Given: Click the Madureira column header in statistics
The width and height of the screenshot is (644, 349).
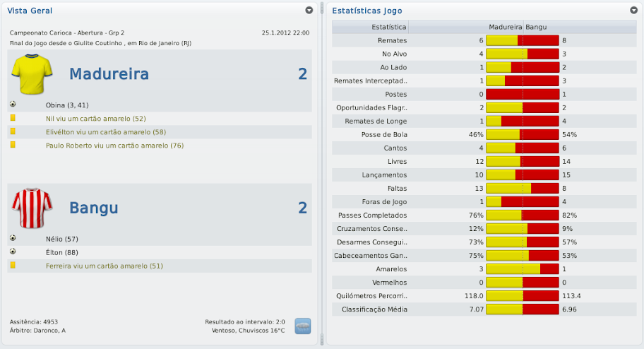Looking at the screenshot, I should [x=504, y=27].
